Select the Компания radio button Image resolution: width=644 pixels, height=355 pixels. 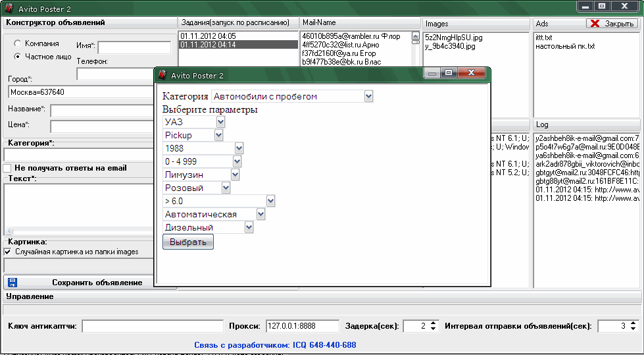coord(18,43)
